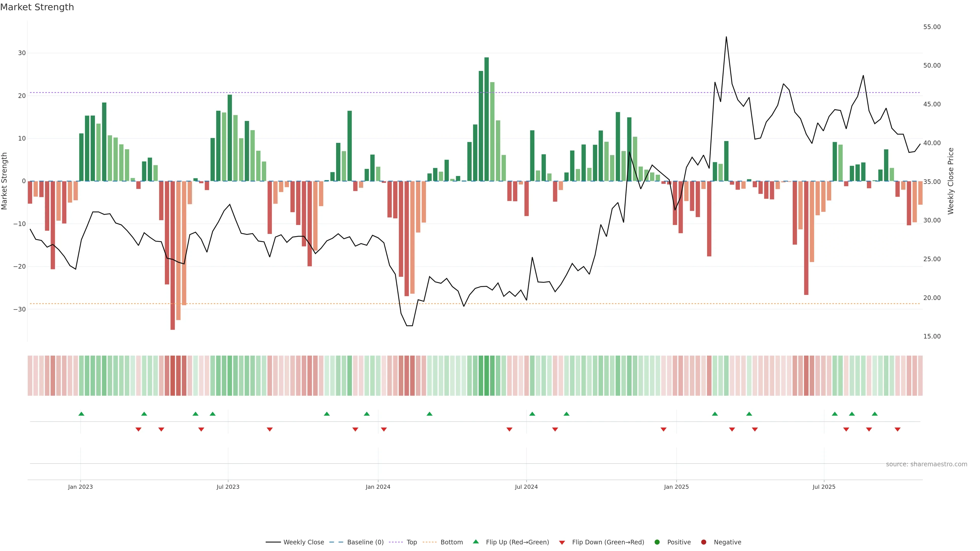Click the source: sharemaestro.com text
The image size is (980, 551).
click(x=926, y=464)
